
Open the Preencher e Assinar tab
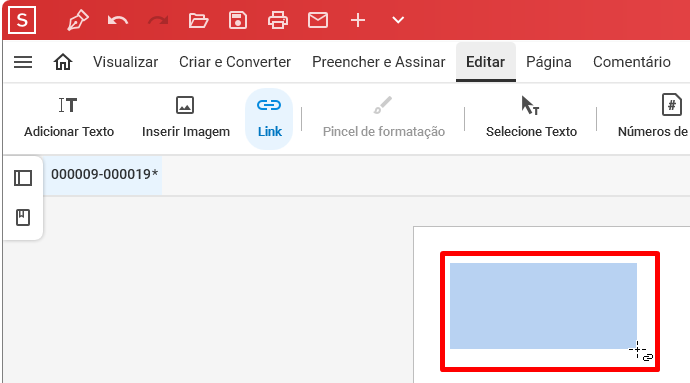click(378, 62)
